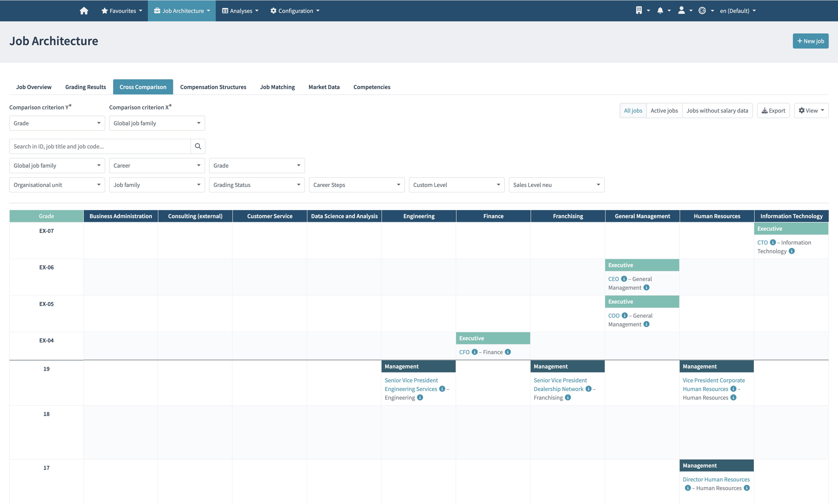Click the Grade column header

(47, 216)
